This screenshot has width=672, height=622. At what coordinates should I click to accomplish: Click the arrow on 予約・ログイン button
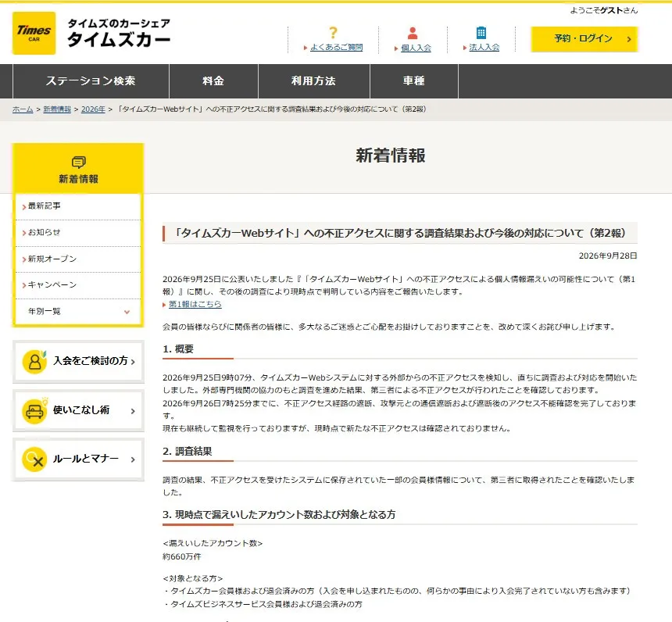[x=629, y=39]
